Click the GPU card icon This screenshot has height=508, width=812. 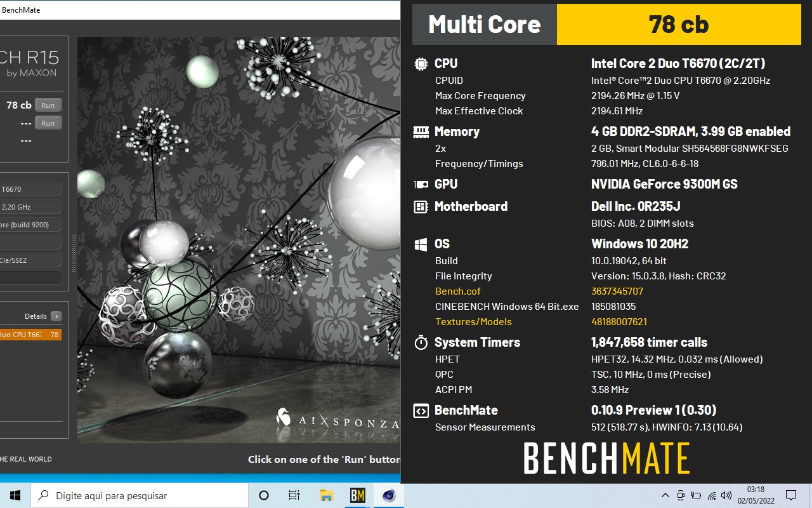click(421, 185)
